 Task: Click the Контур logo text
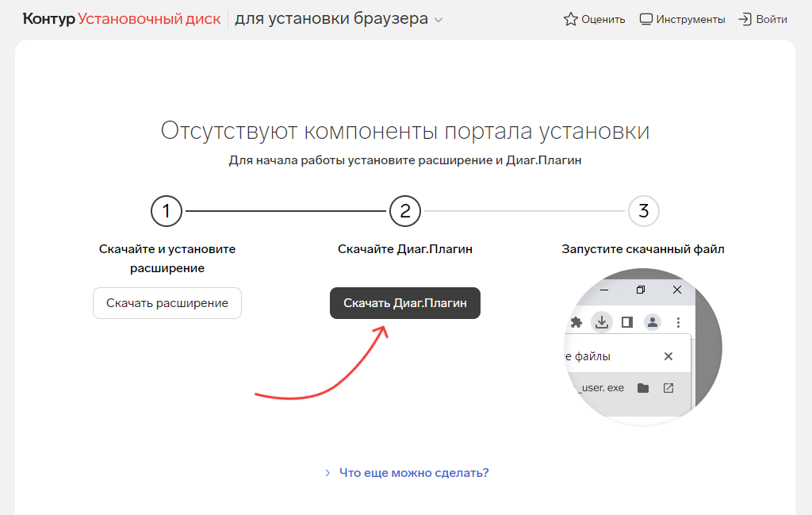[x=48, y=19]
